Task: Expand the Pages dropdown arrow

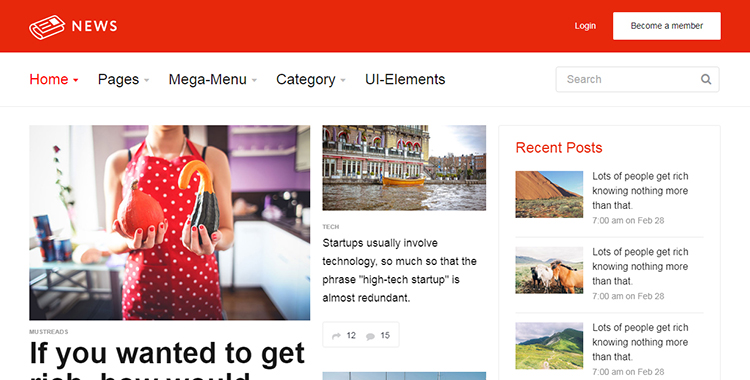Action: tap(146, 80)
